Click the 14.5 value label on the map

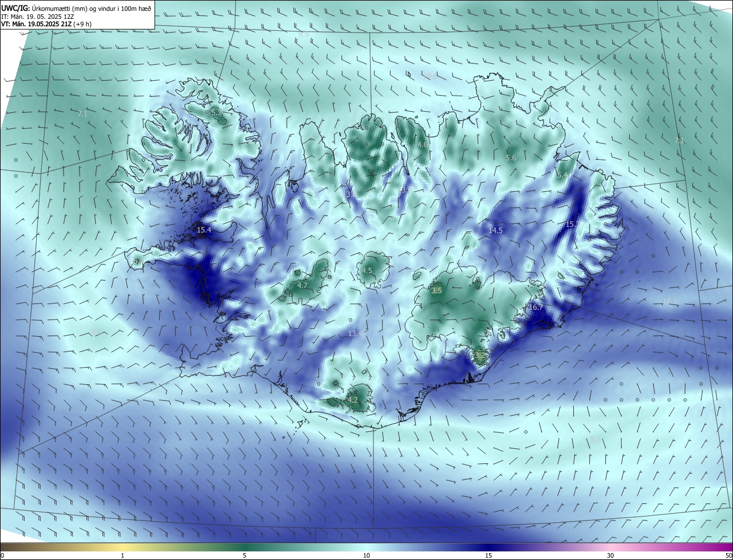click(x=495, y=230)
